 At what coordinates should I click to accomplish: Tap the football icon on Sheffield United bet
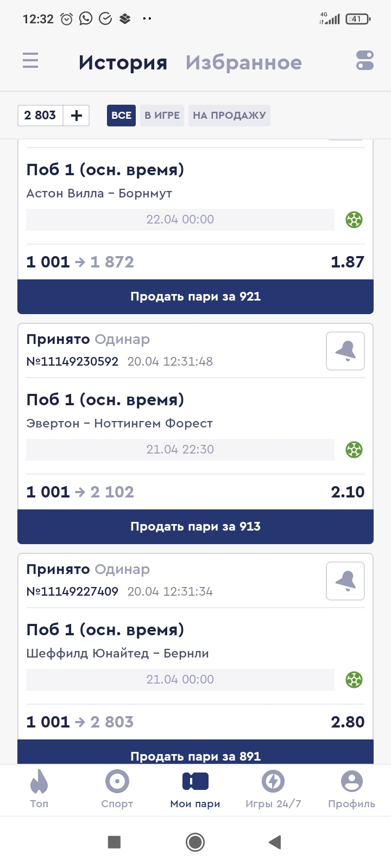[354, 680]
